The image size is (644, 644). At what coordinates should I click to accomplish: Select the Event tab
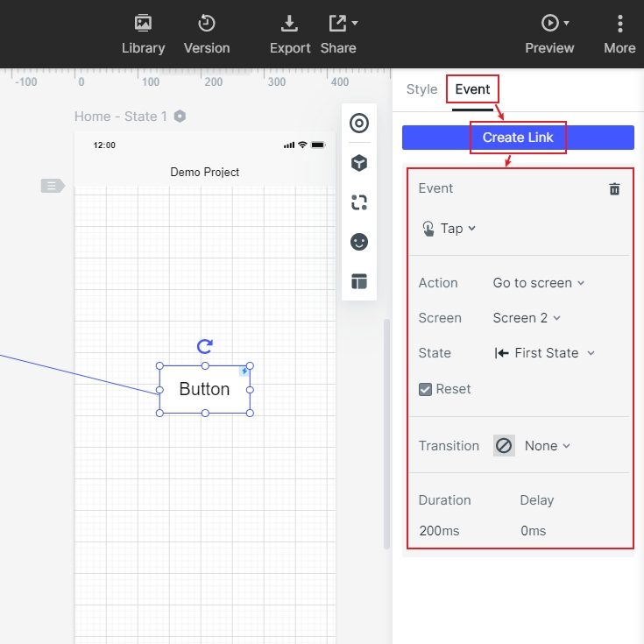click(472, 89)
